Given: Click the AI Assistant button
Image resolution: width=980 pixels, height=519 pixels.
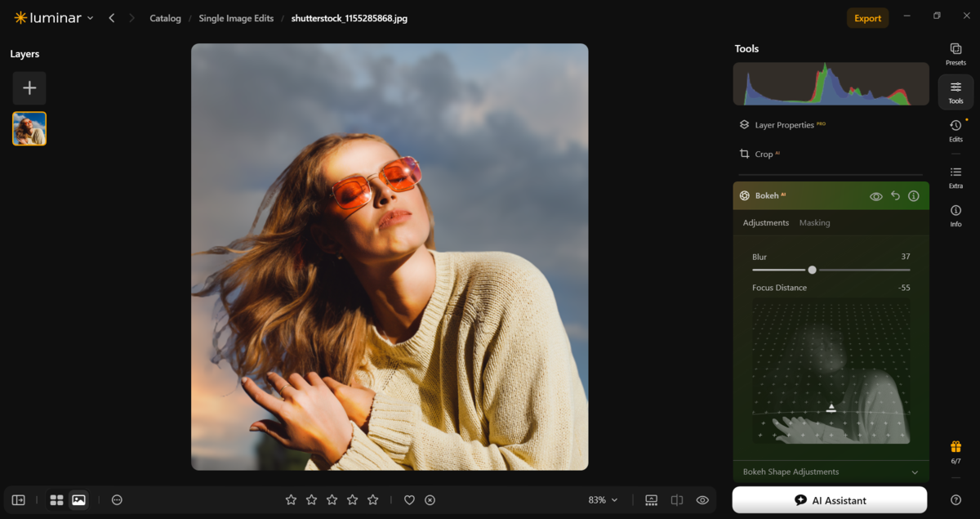Looking at the screenshot, I should (830, 500).
